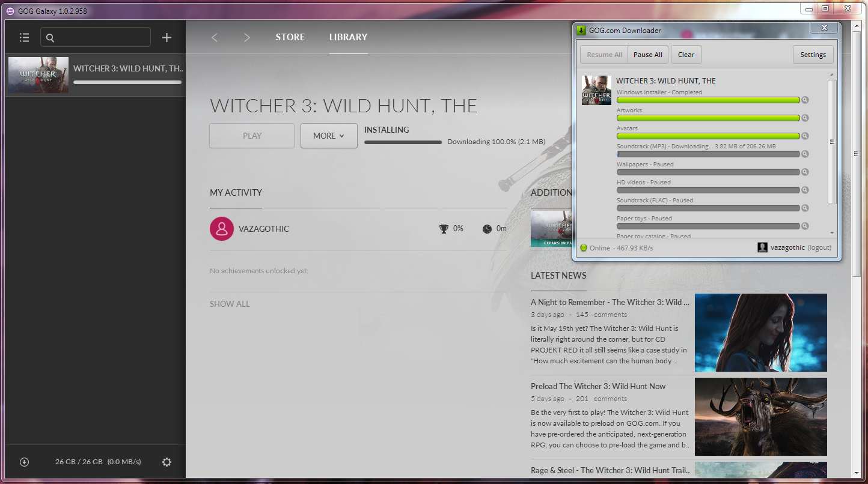
Task: Open 'A Night to Remember' news headline
Action: [610, 302]
